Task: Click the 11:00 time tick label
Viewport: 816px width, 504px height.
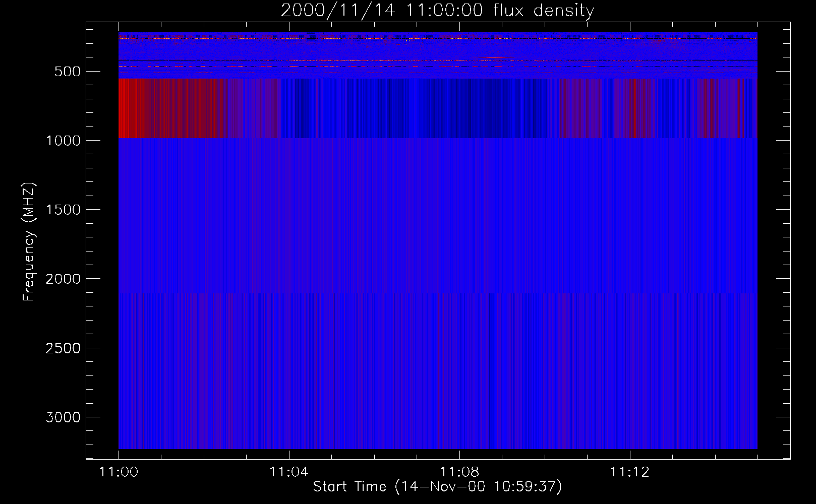Action: (x=119, y=472)
